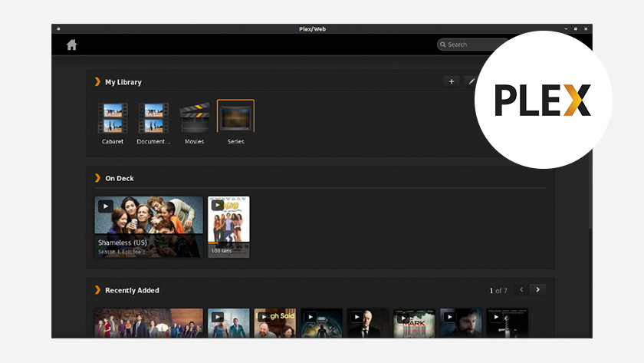644x363 pixels.
Task: Collapse the Recently Added section chevron
Action: (97, 290)
